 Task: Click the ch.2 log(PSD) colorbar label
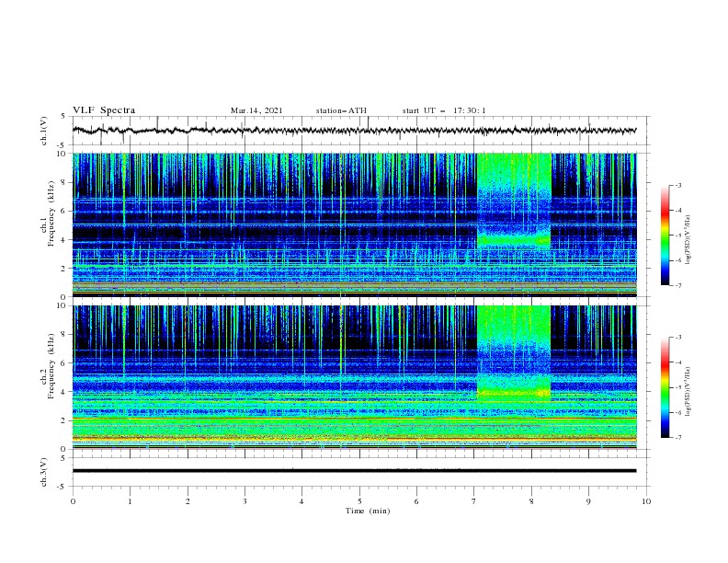(x=688, y=391)
